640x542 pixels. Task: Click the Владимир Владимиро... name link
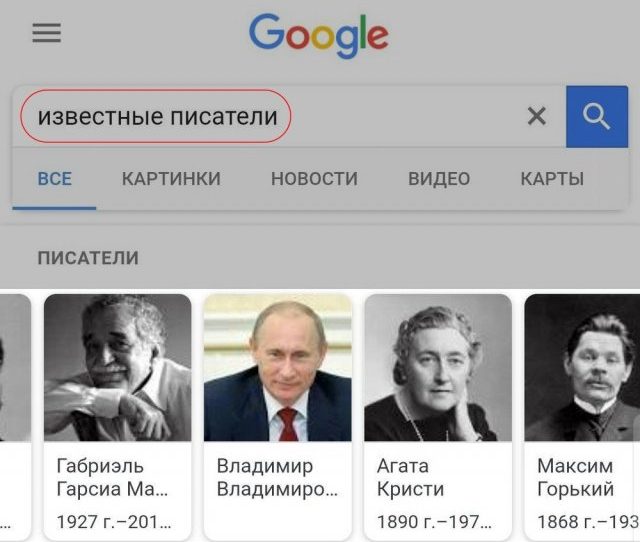(x=278, y=477)
